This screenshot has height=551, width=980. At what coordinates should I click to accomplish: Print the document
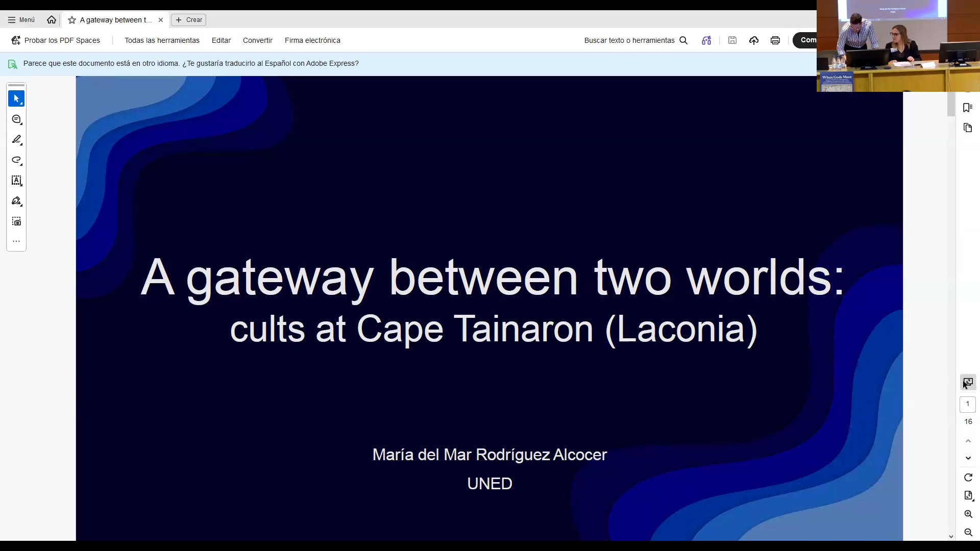point(775,40)
